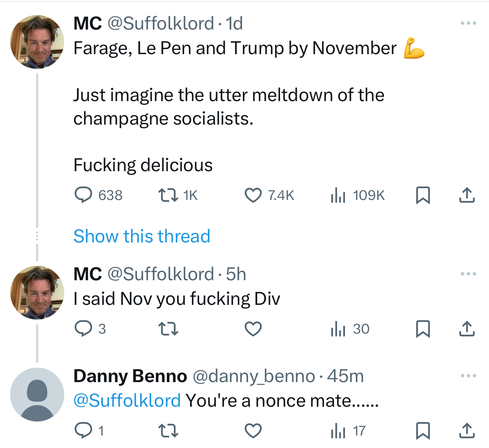This screenshot has width=489, height=448.
Task: Retweet the tweet with 1K retweets
Action: [168, 195]
